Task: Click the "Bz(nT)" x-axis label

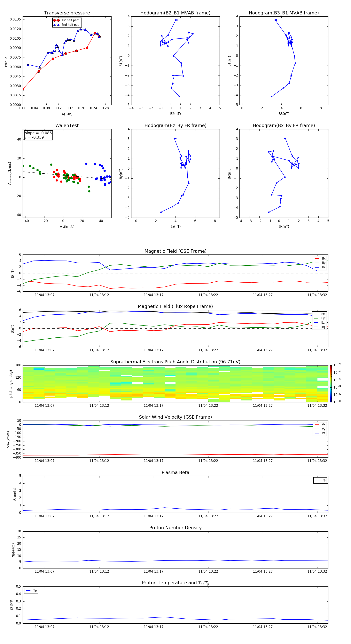Action: click(175, 227)
